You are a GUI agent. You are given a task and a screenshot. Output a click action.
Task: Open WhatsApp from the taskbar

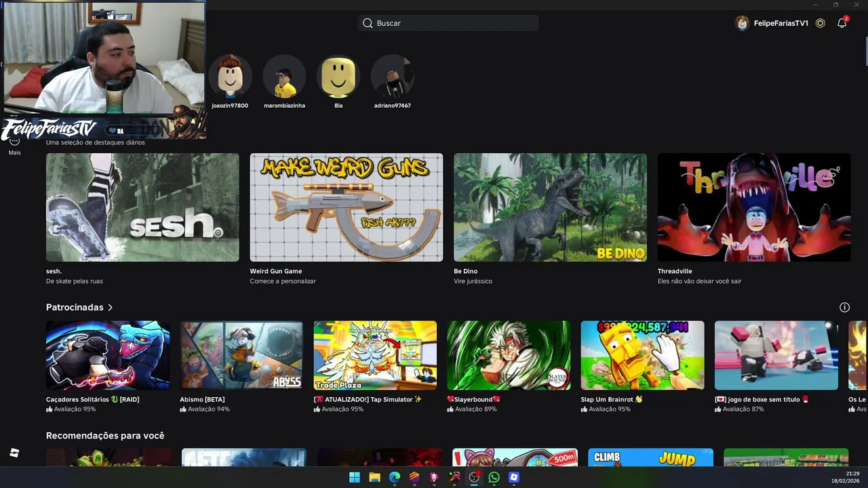pyautogui.click(x=494, y=478)
